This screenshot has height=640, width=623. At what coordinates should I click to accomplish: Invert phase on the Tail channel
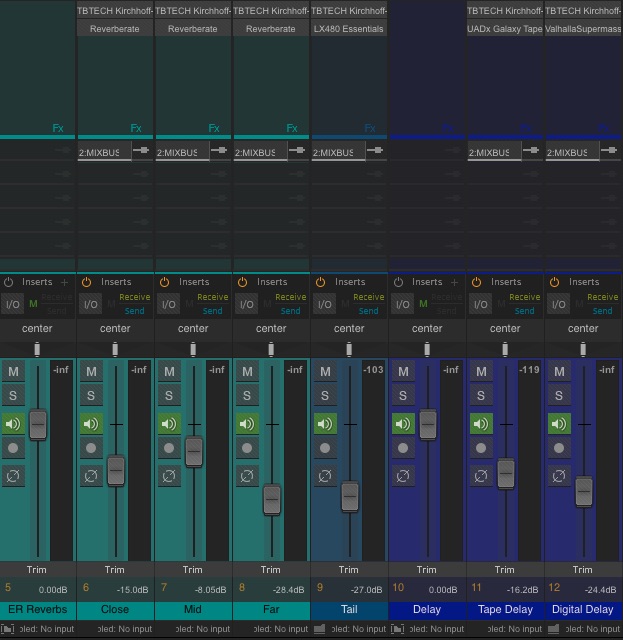(x=325, y=476)
